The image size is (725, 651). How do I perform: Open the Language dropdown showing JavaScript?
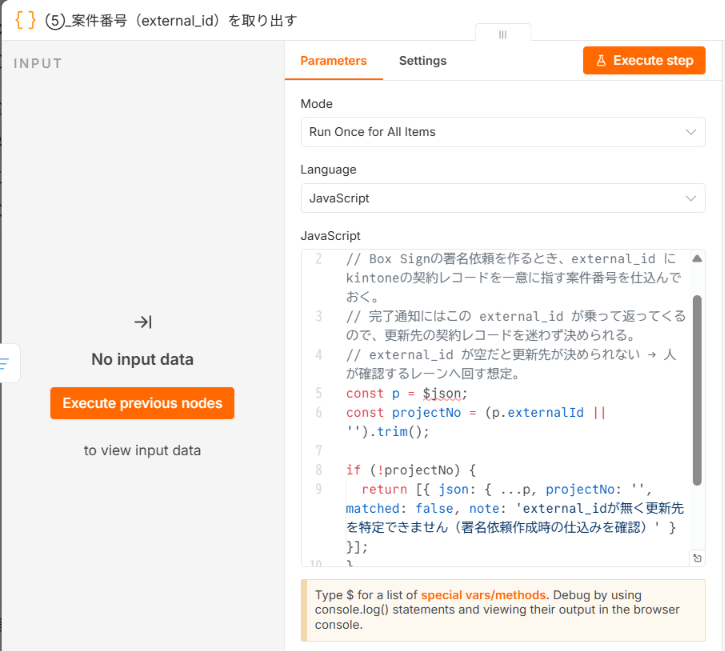tap(503, 198)
